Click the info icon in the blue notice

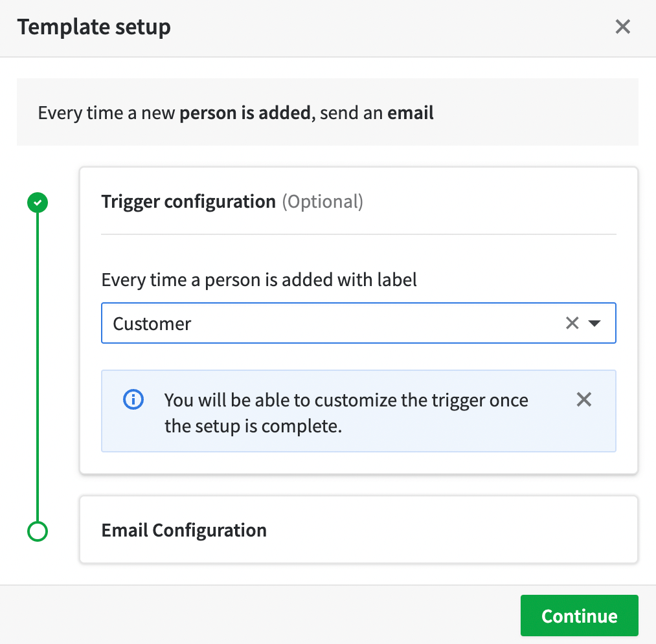click(x=133, y=399)
